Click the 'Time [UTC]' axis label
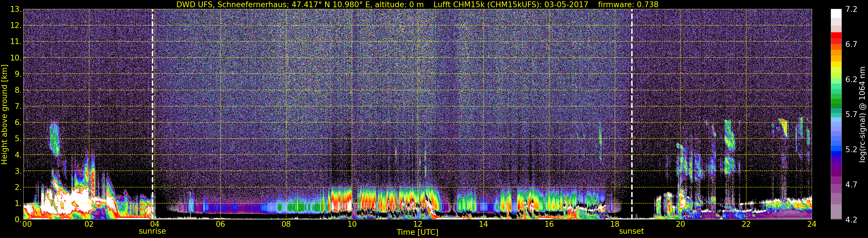868x238 pixels. tap(417, 232)
